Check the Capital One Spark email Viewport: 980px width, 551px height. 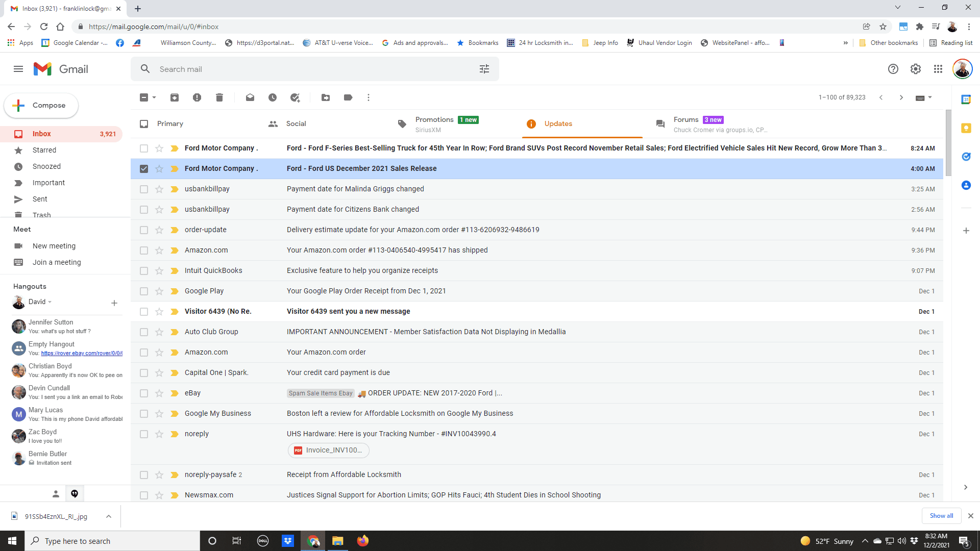144,373
